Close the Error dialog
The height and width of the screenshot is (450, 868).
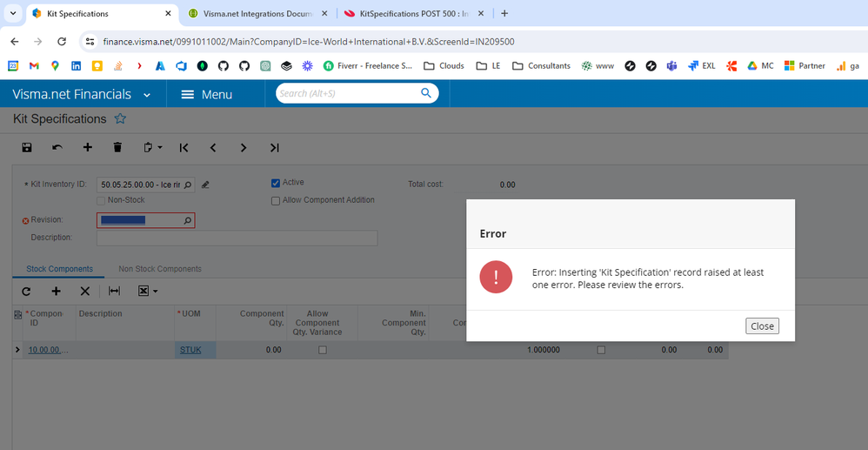(x=762, y=326)
